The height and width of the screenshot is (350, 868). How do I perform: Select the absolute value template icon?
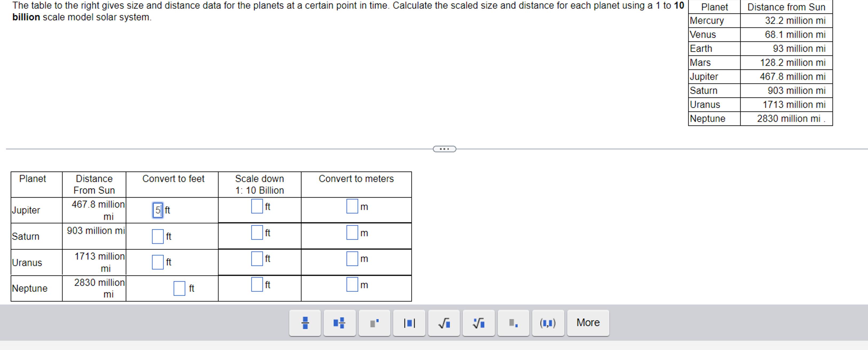tap(409, 323)
